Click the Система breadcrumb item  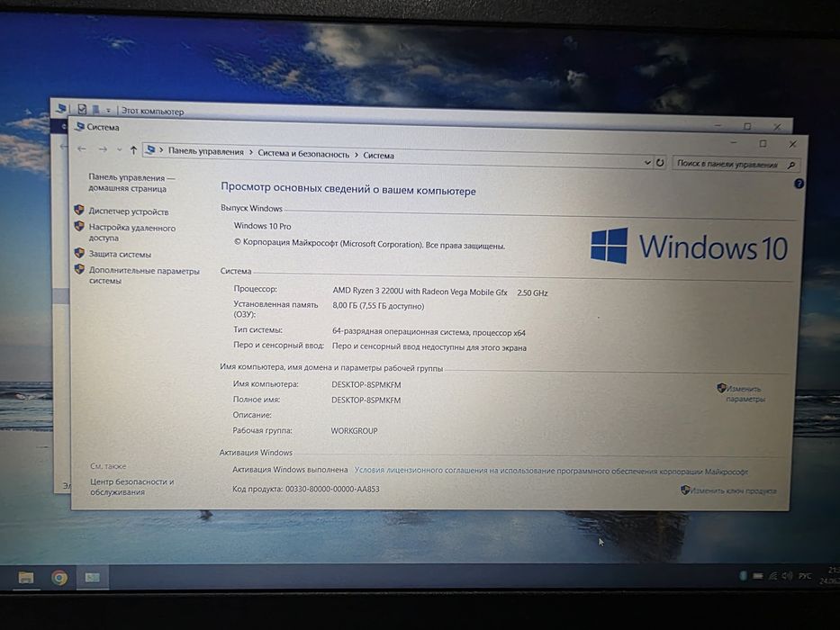(x=378, y=156)
